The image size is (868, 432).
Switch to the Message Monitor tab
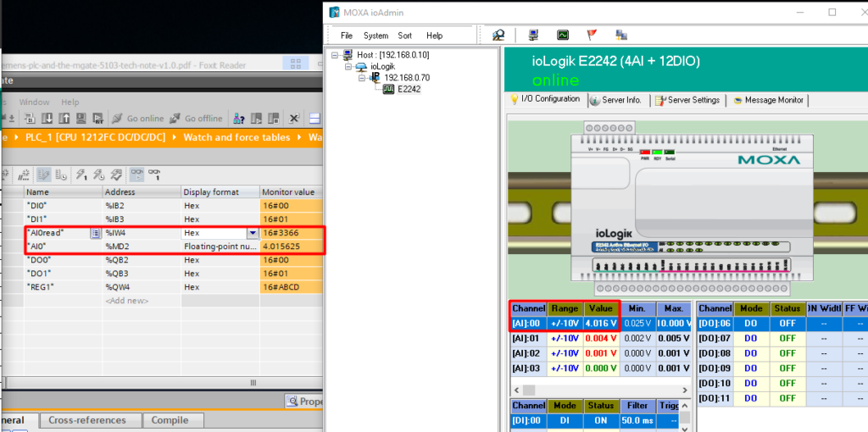tap(770, 100)
